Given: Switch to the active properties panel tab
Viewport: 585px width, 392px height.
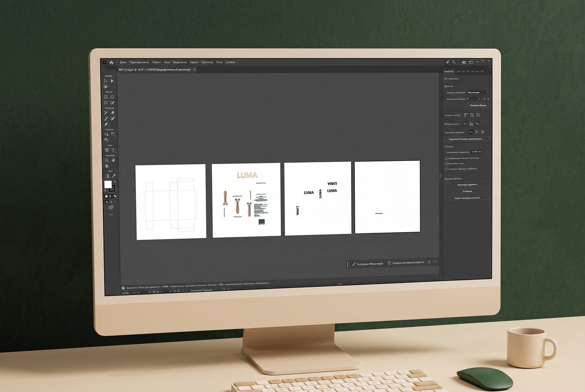Looking at the screenshot, I should click(449, 72).
